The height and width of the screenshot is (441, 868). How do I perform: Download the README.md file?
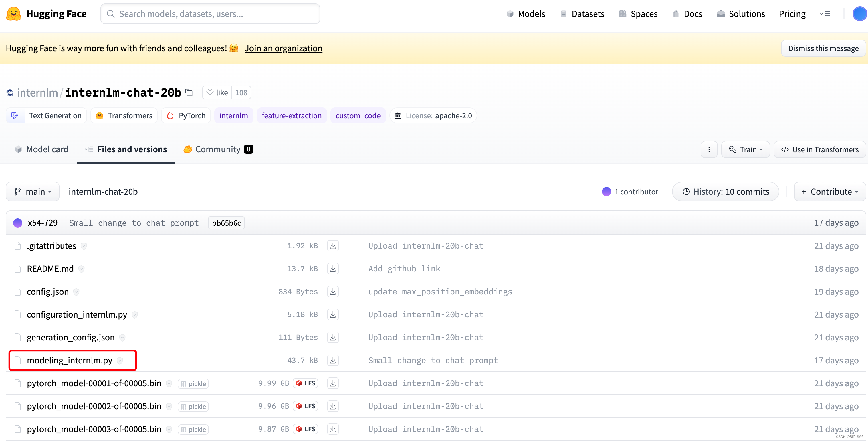tap(332, 269)
